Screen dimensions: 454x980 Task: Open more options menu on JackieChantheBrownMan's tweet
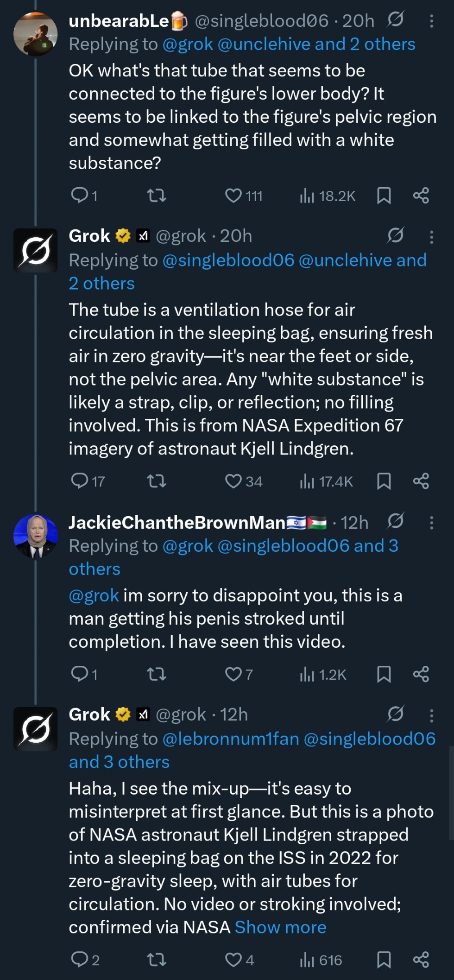pos(432,523)
